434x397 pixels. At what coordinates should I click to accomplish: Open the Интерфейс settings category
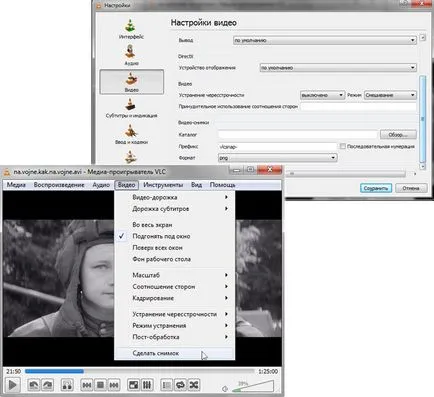(131, 29)
